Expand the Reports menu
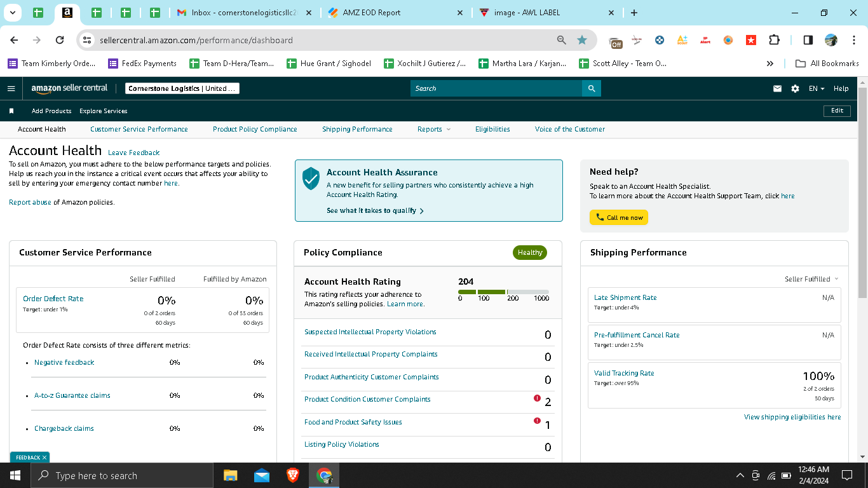The image size is (868, 488). tap(434, 129)
